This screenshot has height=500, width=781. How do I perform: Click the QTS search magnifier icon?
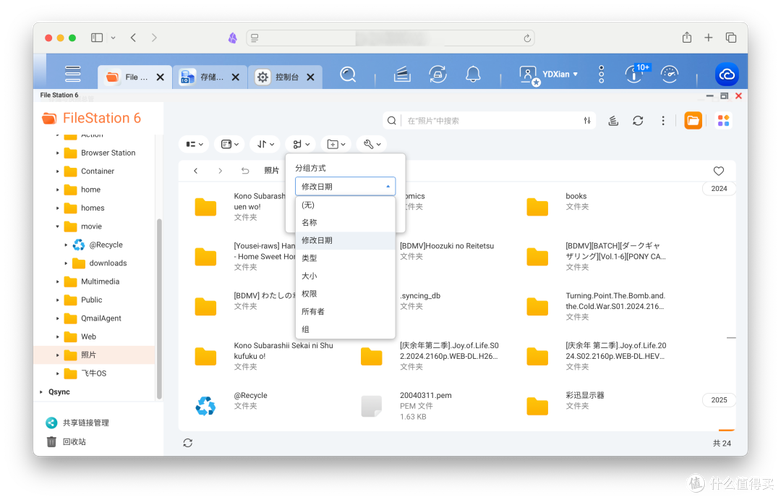pos(348,75)
